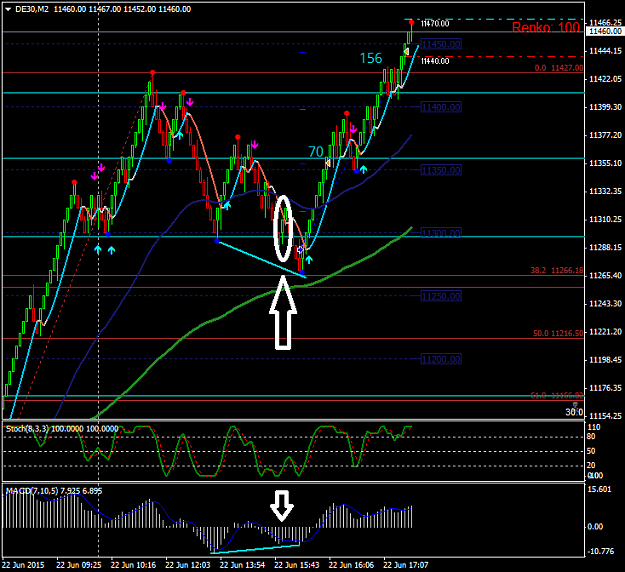
Task: Click the cyan 156 swing-size number
Action: (x=371, y=59)
